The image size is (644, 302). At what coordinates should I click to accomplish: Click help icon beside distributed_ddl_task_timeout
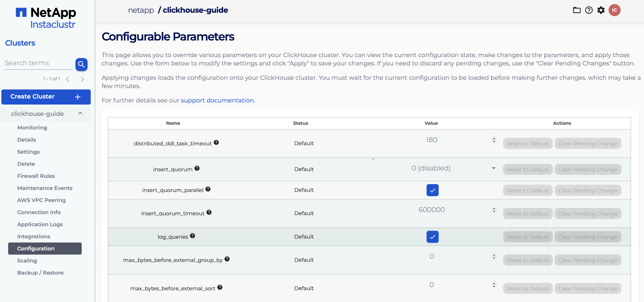pyautogui.click(x=216, y=142)
